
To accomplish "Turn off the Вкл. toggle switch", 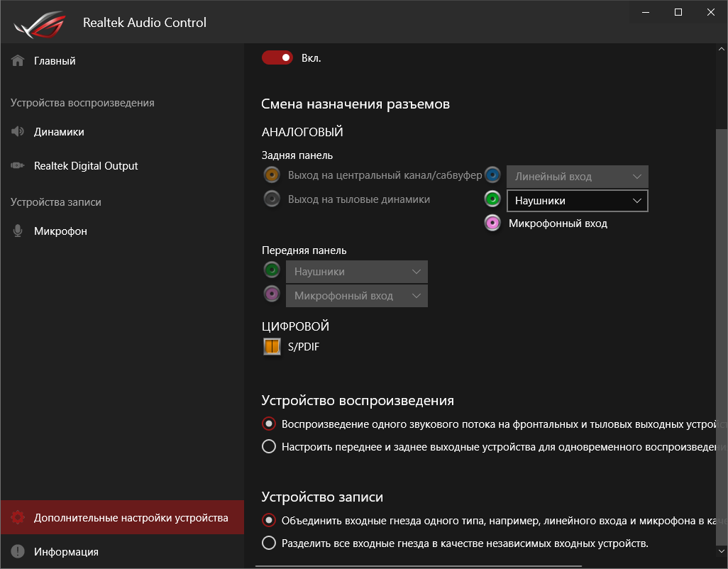I will 277,58.
